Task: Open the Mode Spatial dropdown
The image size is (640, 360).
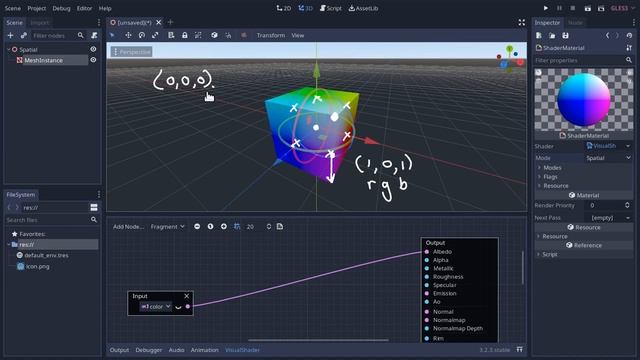Action: (x=608, y=158)
